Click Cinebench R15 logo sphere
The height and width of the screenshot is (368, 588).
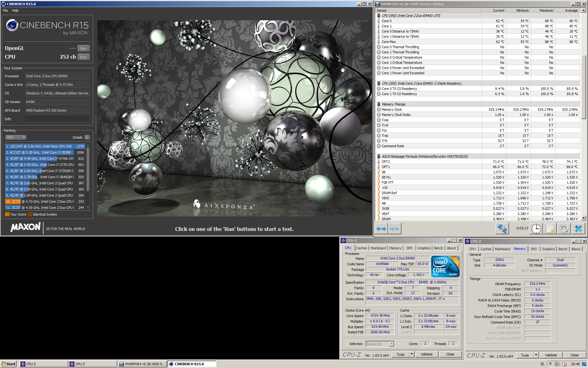[12, 25]
